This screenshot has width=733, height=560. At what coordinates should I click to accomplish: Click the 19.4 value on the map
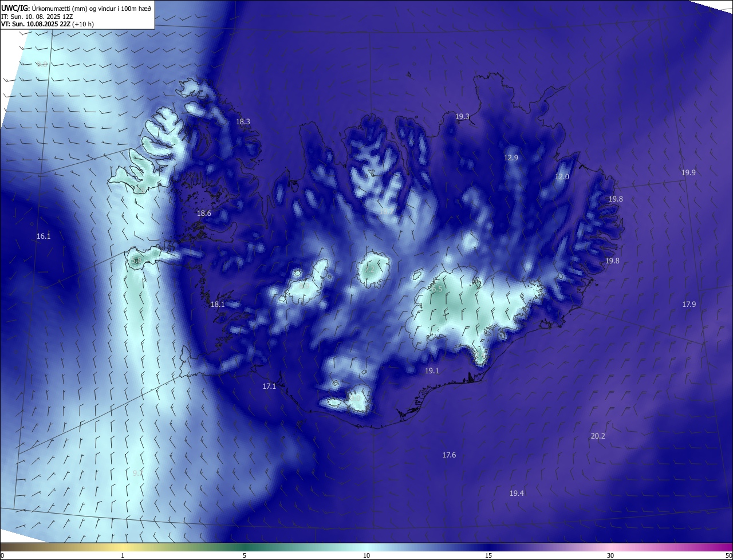(517, 494)
